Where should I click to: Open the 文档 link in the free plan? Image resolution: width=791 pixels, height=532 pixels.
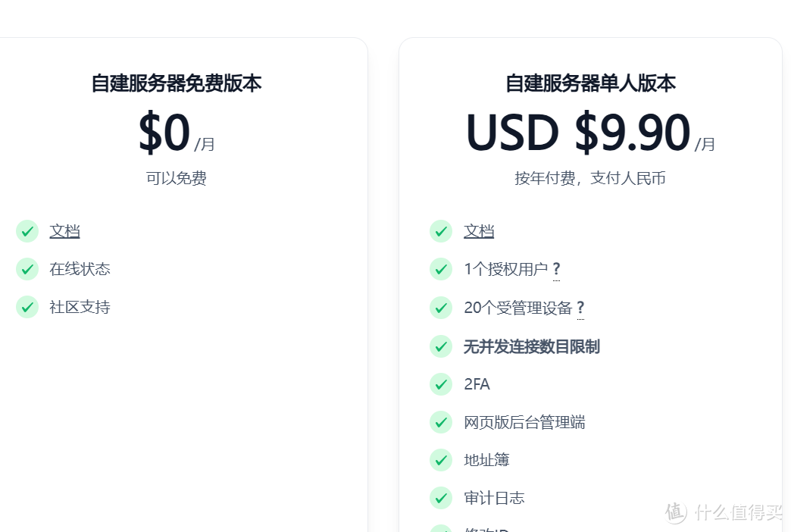(65, 231)
